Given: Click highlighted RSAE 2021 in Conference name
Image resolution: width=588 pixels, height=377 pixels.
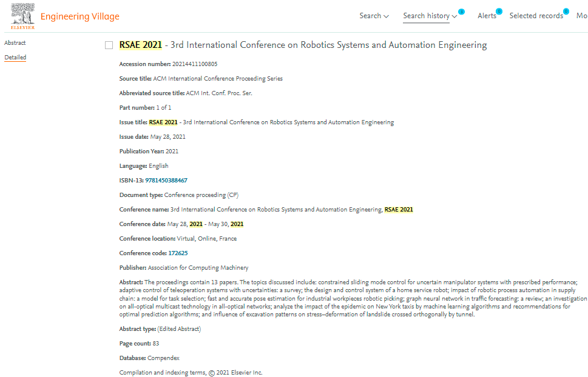Looking at the screenshot, I should point(399,210).
